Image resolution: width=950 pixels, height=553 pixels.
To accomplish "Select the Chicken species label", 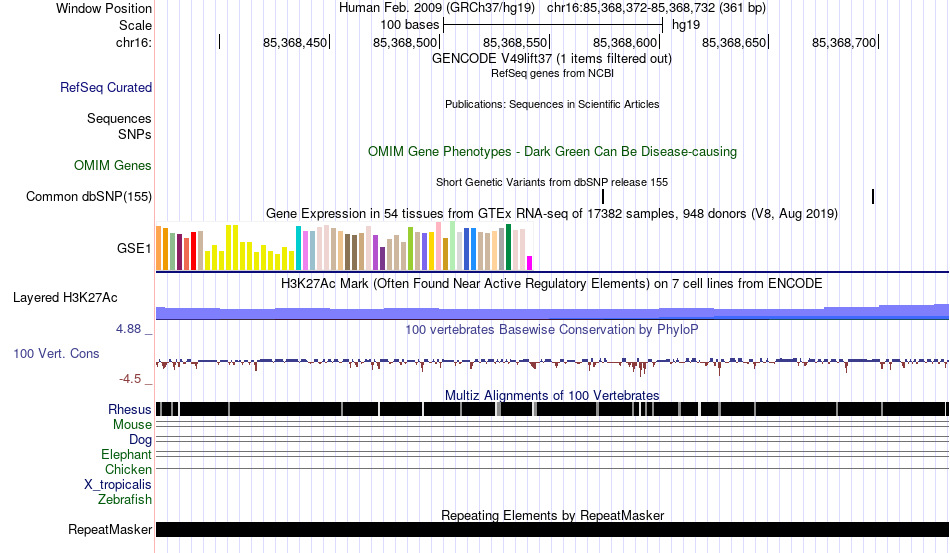I will [x=128, y=469].
